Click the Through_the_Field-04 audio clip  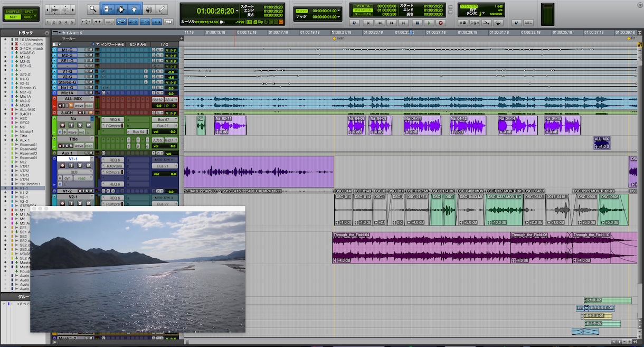pos(421,247)
